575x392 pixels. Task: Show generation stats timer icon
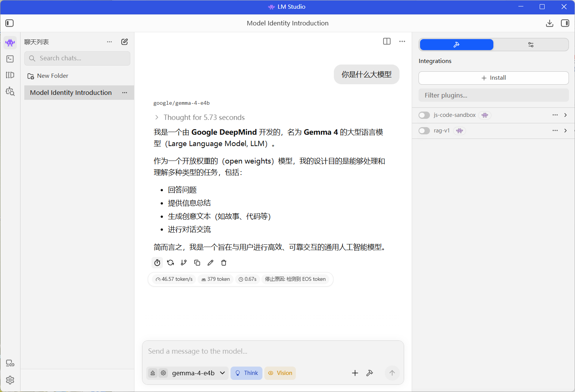click(157, 263)
